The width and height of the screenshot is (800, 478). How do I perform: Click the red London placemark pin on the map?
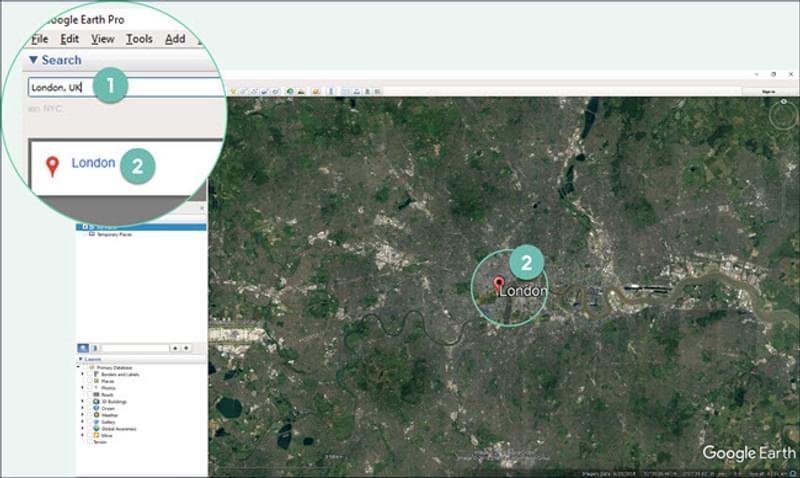[498, 285]
